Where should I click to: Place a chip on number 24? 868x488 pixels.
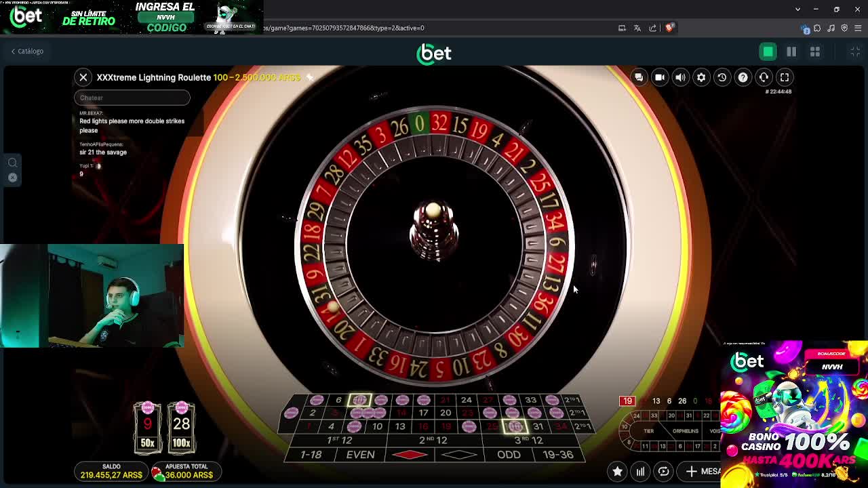click(x=467, y=401)
